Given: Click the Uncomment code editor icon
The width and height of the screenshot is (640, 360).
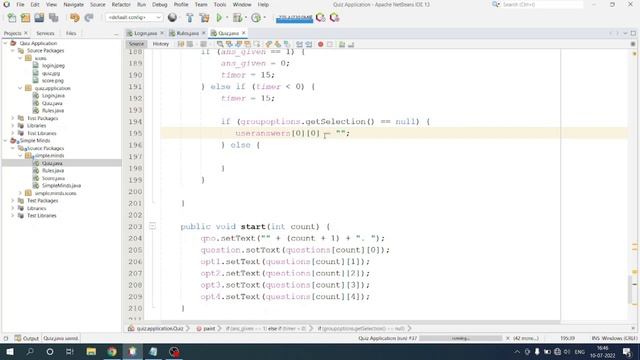Looking at the screenshot, I should pyautogui.click(x=351, y=44).
